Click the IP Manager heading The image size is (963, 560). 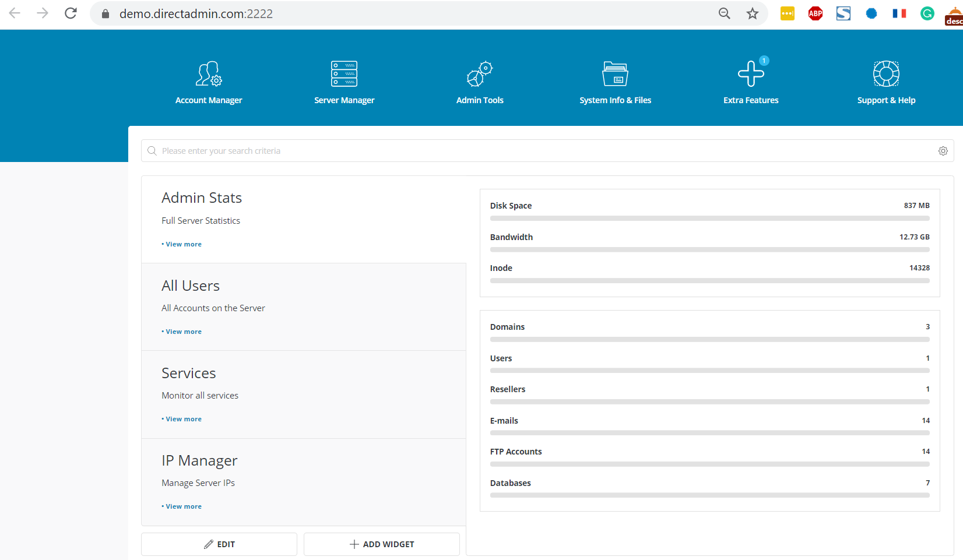click(199, 460)
